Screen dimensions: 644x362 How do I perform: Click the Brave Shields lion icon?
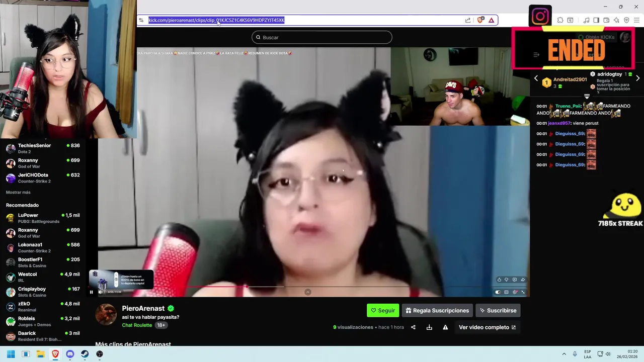click(x=480, y=20)
